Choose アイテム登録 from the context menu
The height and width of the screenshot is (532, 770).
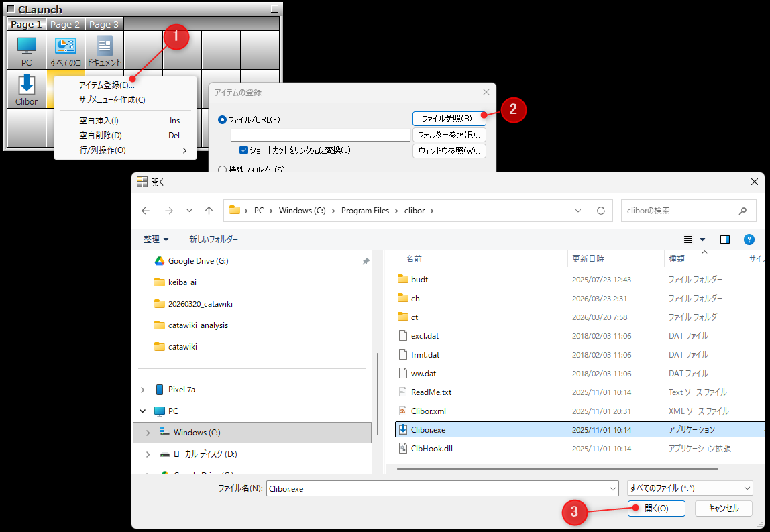tap(107, 85)
